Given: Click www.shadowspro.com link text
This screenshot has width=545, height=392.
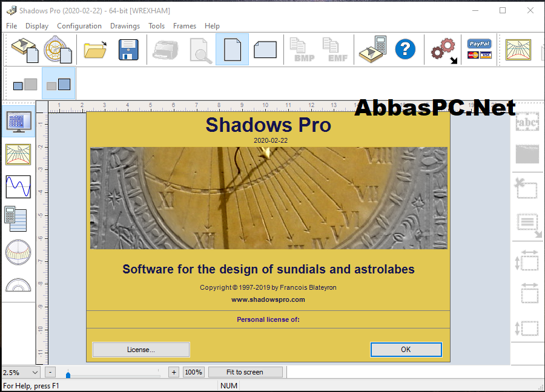Looking at the screenshot, I should 268,299.
